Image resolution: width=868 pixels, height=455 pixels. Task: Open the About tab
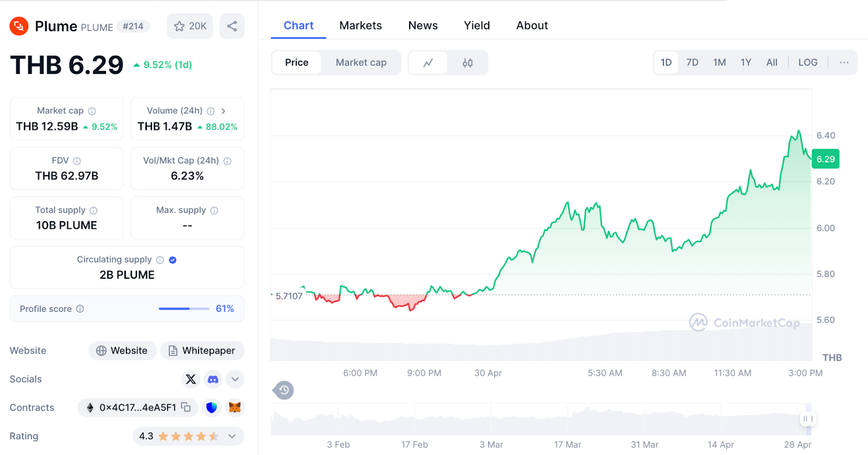tap(532, 25)
